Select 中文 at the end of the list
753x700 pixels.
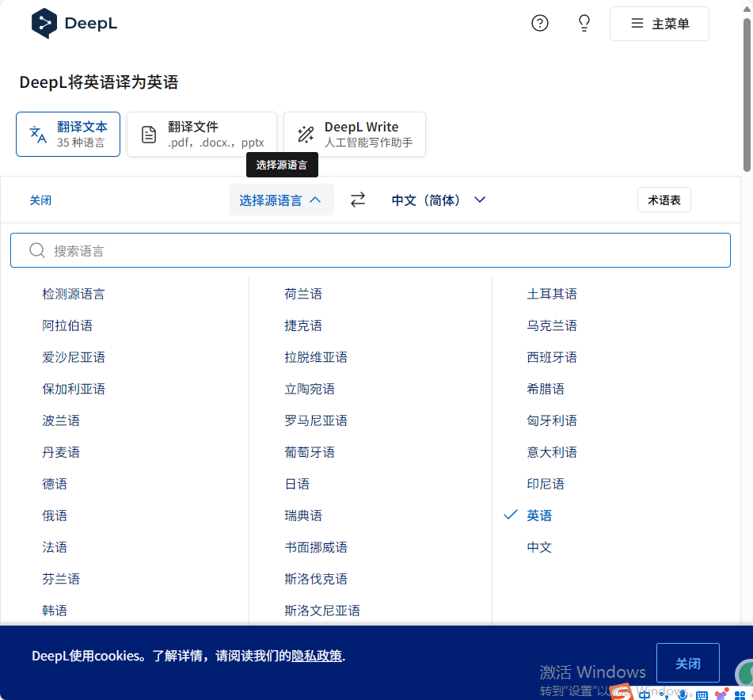[x=539, y=547]
